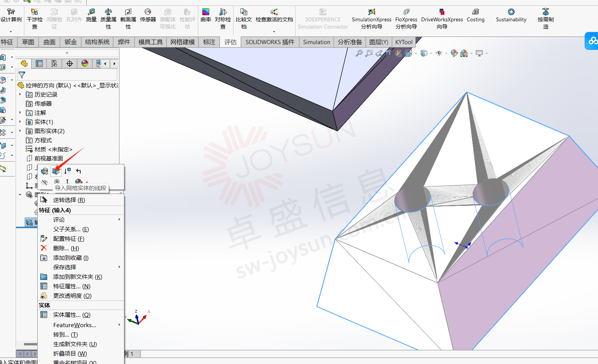The height and width of the screenshot is (364, 598).
Task: Open 质量属性 mass properties
Action: pos(108,19)
